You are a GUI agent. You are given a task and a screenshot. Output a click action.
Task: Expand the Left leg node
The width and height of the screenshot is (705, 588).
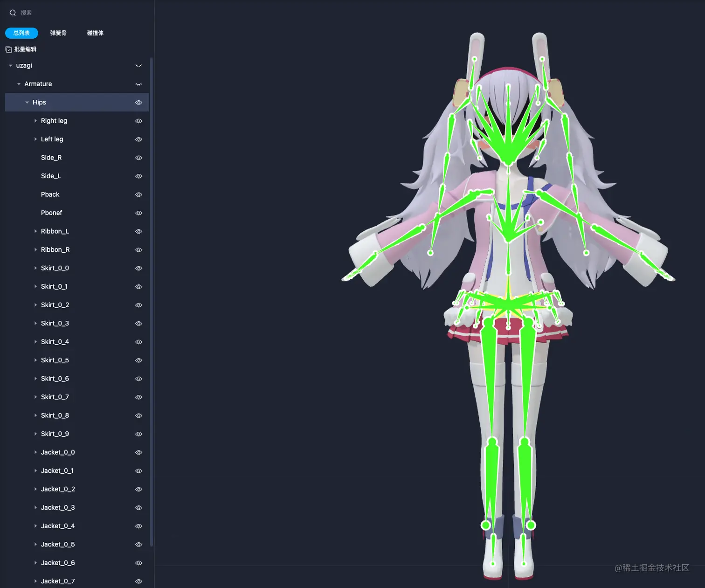35,139
